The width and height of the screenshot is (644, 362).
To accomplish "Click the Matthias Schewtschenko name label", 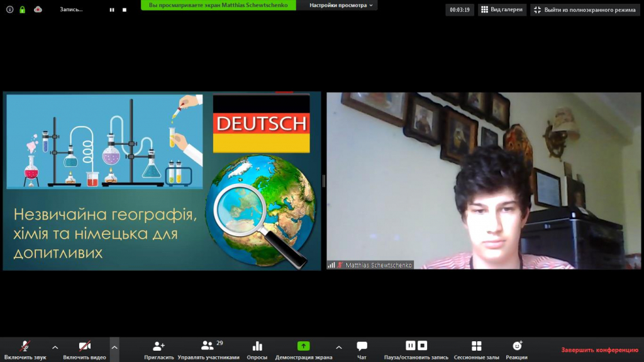I will pyautogui.click(x=378, y=265).
